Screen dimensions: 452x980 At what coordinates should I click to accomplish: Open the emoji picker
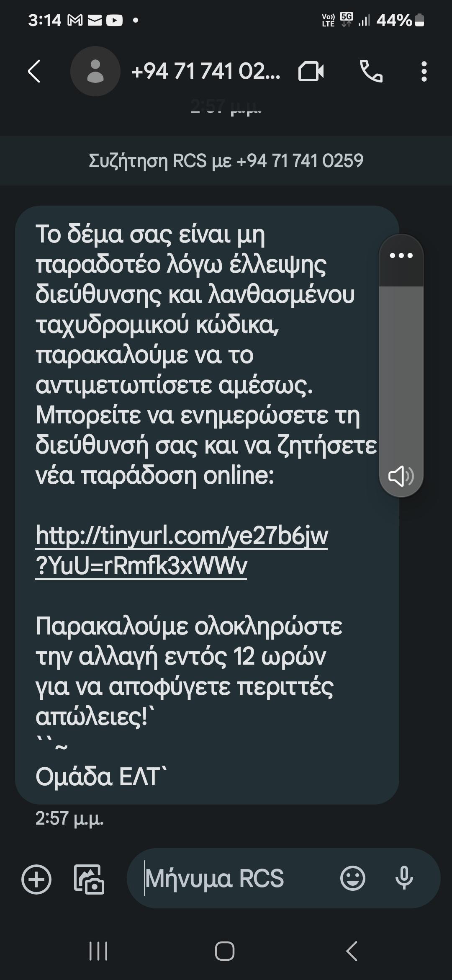353,878
